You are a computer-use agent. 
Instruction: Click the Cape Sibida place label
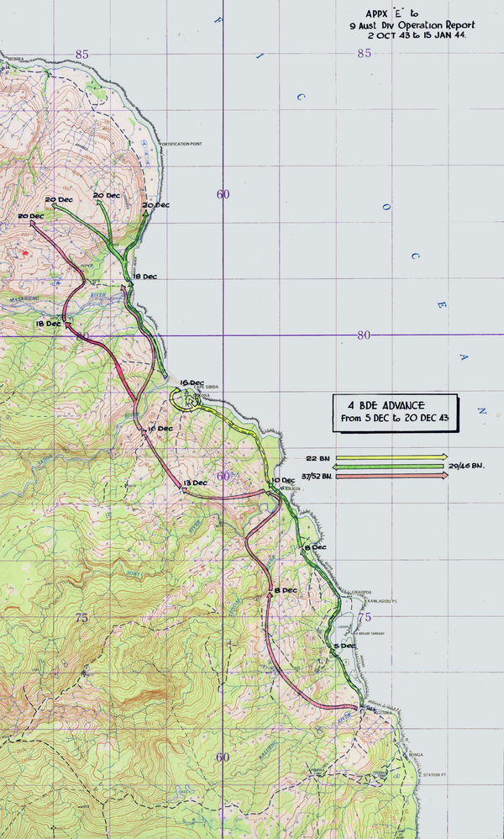click(207, 387)
